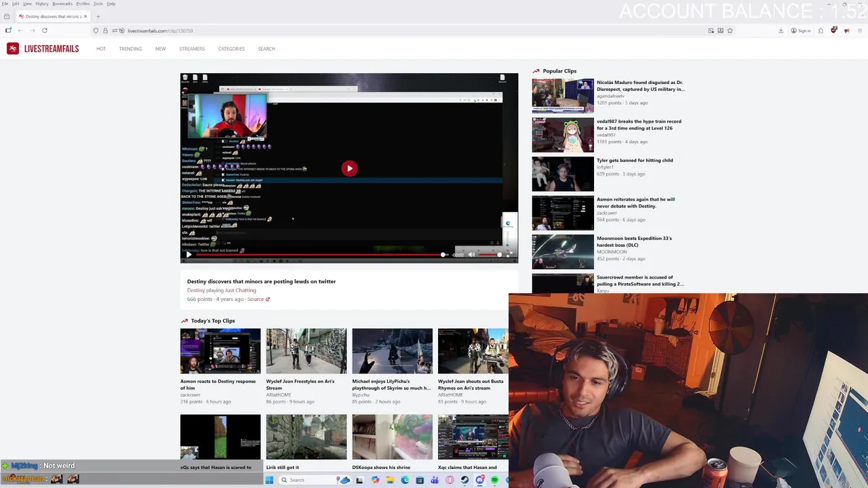Reload the page with the refresh button
The image size is (868, 488).
pyautogui.click(x=45, y=30)
